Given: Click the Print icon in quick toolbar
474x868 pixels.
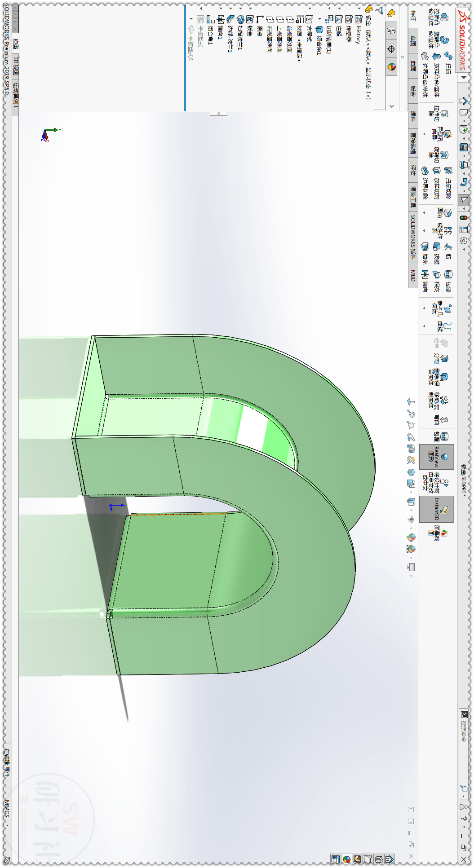Looking at the screenshot, I should click(464, 165).
